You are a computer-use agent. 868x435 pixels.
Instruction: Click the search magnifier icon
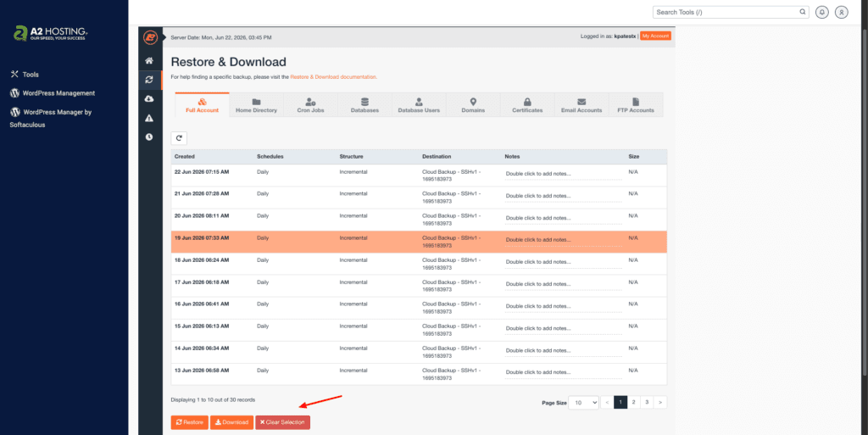point(803,12)
